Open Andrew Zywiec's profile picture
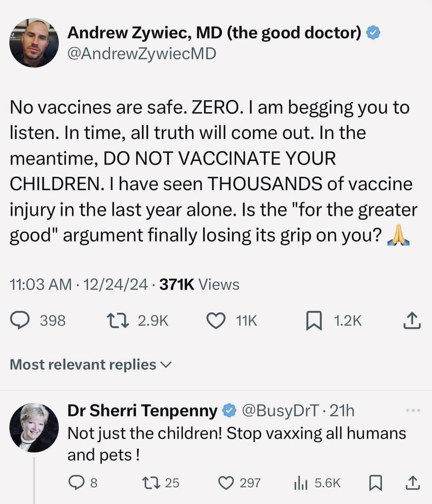Screen dimensions: 432x504 pyautogui.click(x=34, y=43)
